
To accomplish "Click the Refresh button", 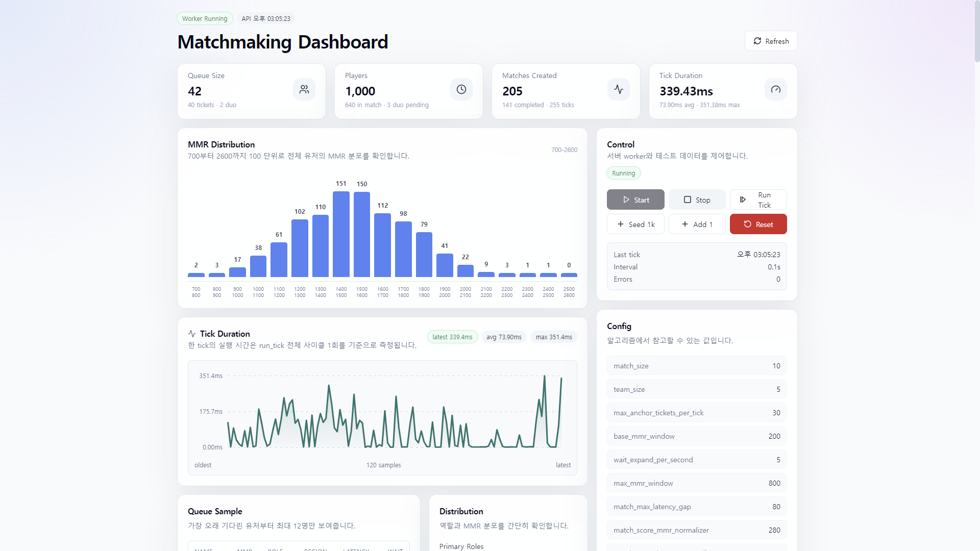I will tap(771, 41).
